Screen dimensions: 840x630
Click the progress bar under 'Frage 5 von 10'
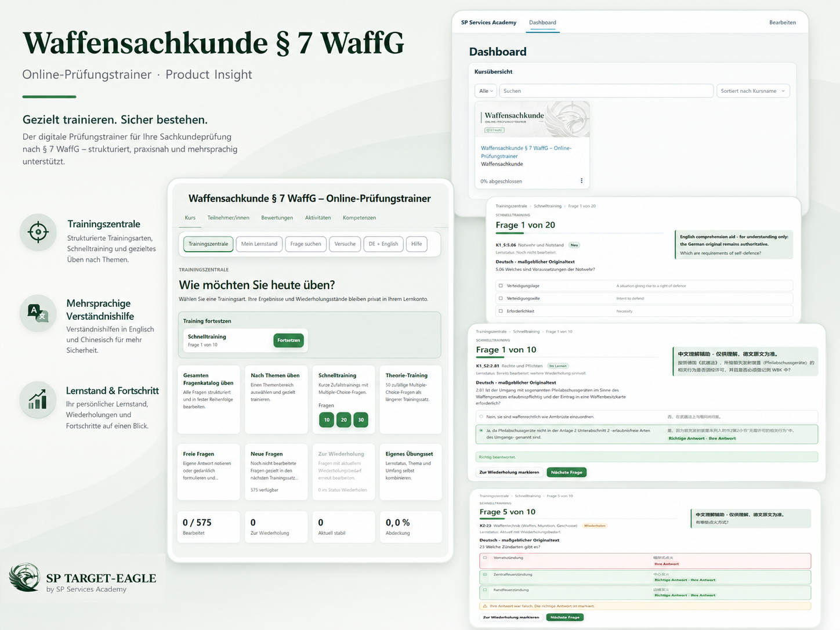coord(578,520)
